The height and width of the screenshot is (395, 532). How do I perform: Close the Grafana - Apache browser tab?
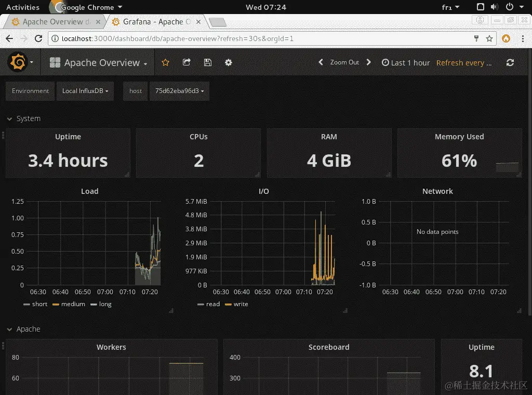[198, 22]
